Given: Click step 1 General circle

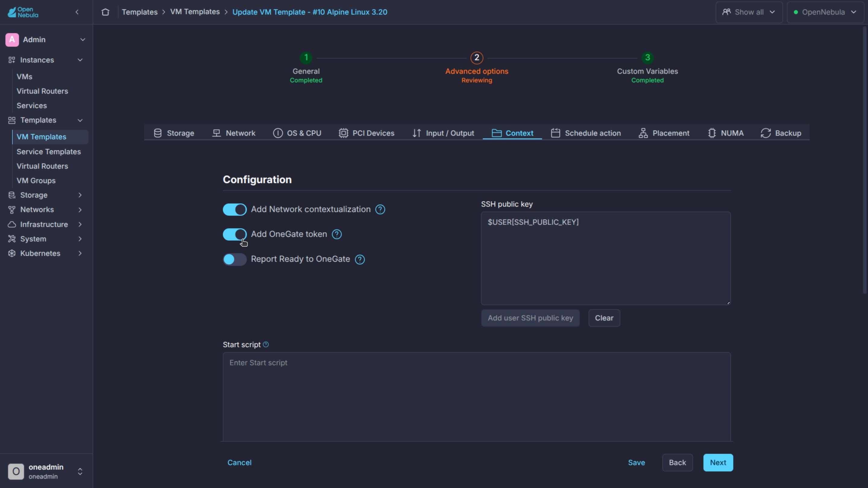Looking at the screenshot, I should point(306,58).
